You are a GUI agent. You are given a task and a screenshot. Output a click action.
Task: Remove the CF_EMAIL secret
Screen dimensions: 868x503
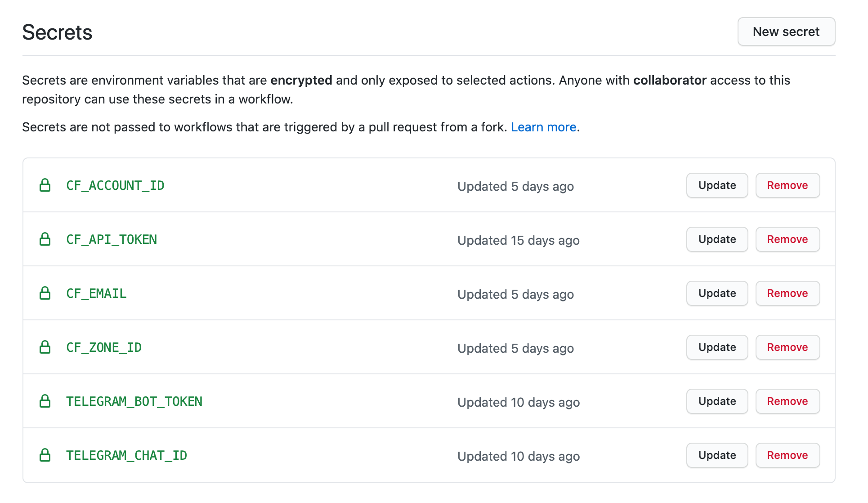787,293
